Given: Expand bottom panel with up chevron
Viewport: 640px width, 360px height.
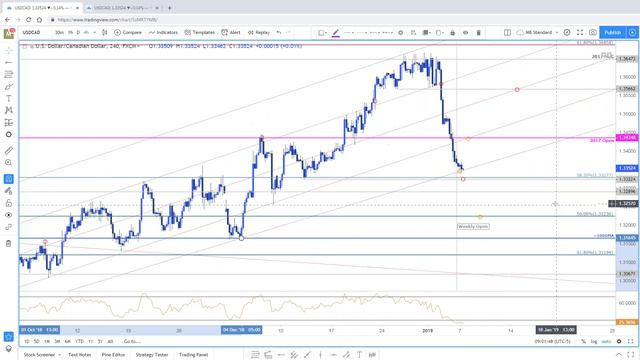Looking at the screenshot, I should coord(619,355).
